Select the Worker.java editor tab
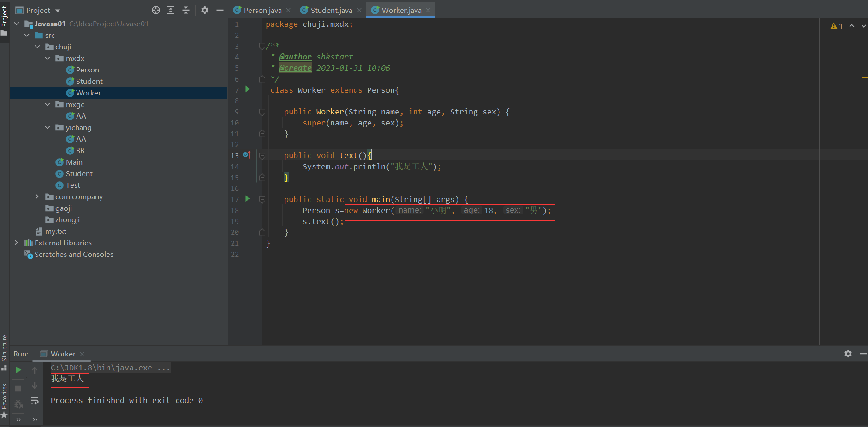The height and width of the screenshot is (427, 868). (x=401, y=10)
